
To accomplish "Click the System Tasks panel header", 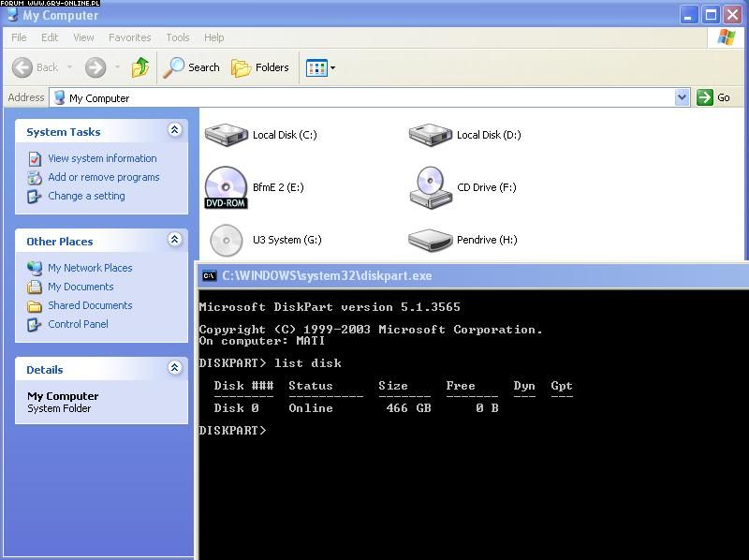I will (101, 131).
